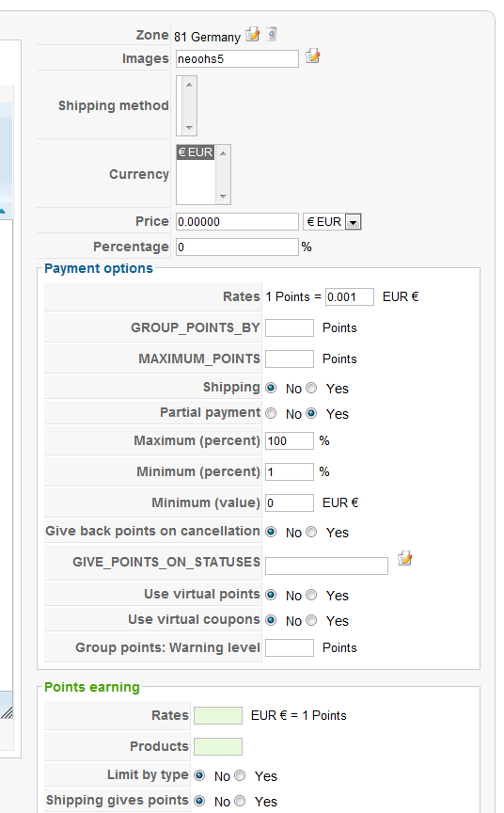
Task: Click the green Points earning Rates field
Action: pyautogui.click(x=218, y=715)
